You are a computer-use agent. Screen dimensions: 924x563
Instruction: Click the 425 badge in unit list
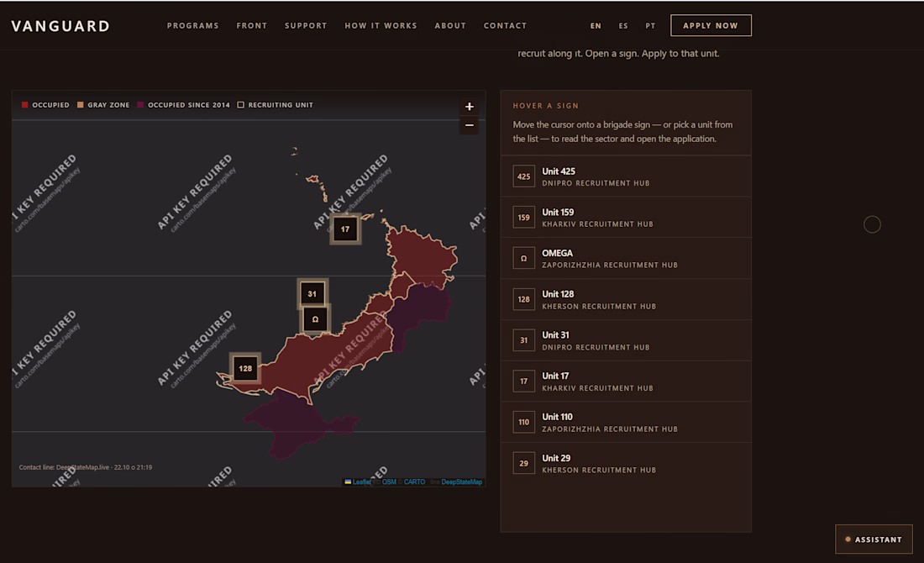pyautogui.click(x=524, y=176)
